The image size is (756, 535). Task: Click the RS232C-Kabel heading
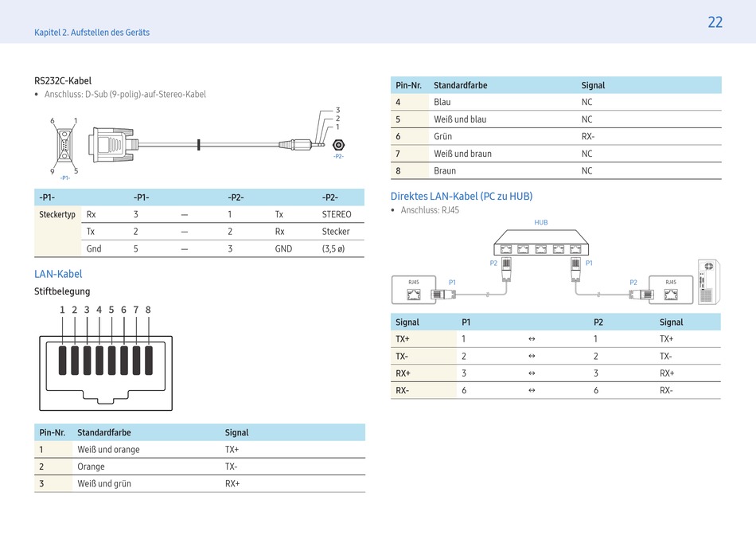63,80
